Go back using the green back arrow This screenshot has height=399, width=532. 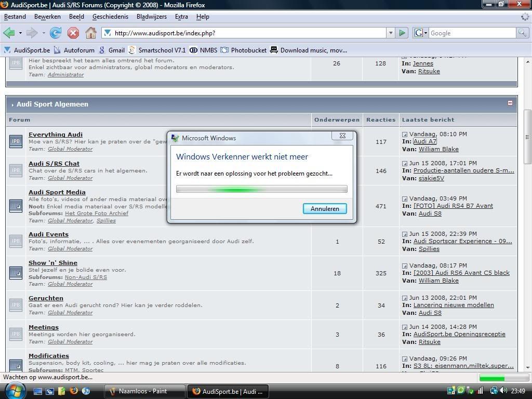tap(9, 33)
